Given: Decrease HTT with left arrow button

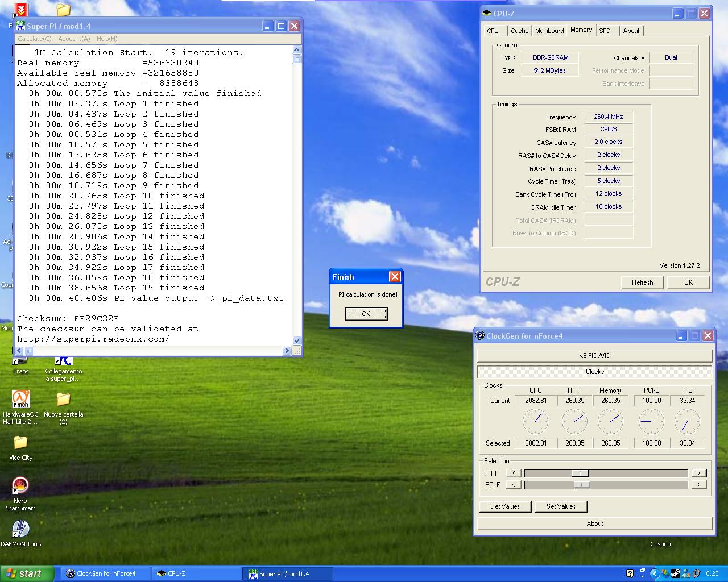Looking at the screenshot, I should point(514,473).
